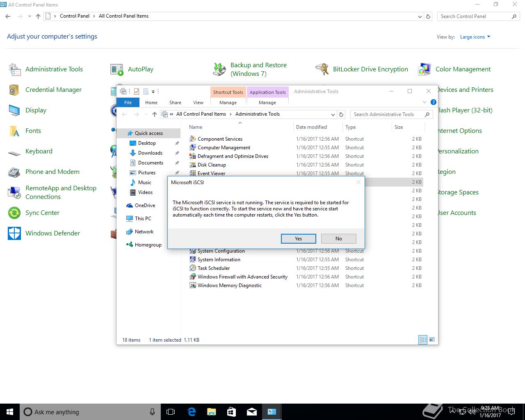This screenshot has height=420, width=525.
Task: Expand the Administrative Tools address bar dropdown
Action: pyautogui.click(x=333, y=114)
